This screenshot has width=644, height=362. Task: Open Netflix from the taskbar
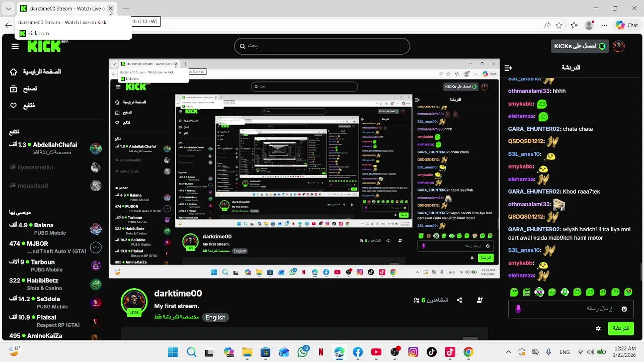click(321, 352)
